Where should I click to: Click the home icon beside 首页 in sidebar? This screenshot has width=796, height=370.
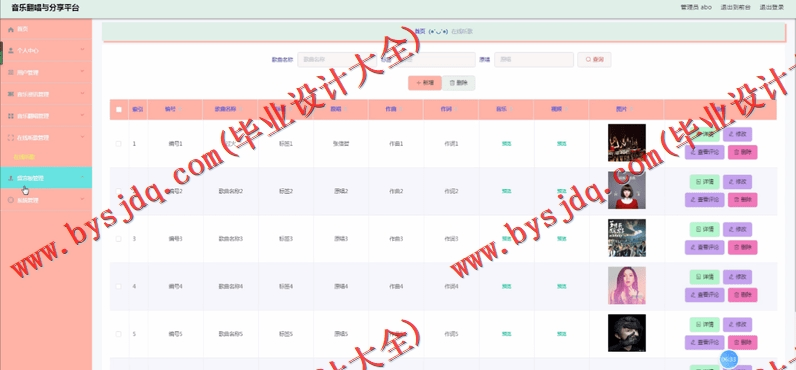coord(11,29)
